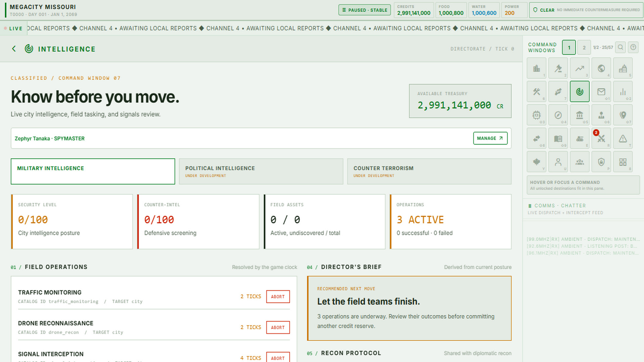644x362 pixels.
Task: Select the Counter Terrorism tab
Action: point(429,171)
